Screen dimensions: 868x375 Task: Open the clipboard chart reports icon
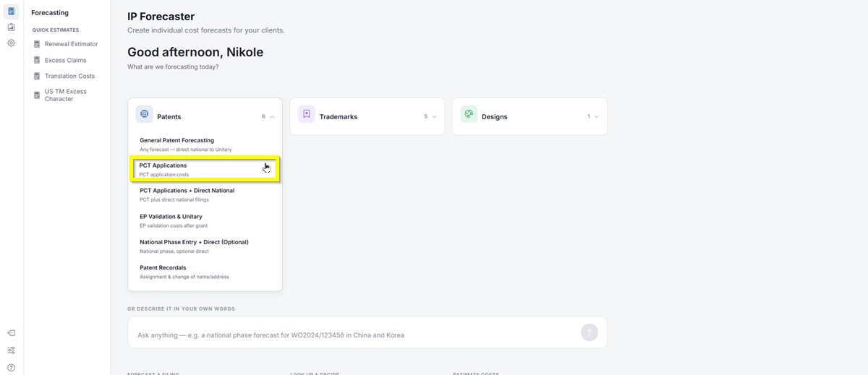[x=11, y=27]
